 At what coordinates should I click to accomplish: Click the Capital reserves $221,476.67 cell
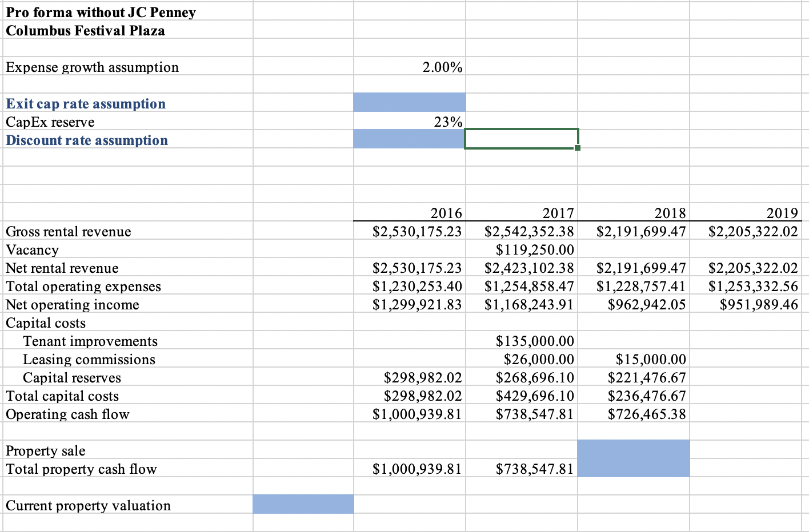(650, 377)
